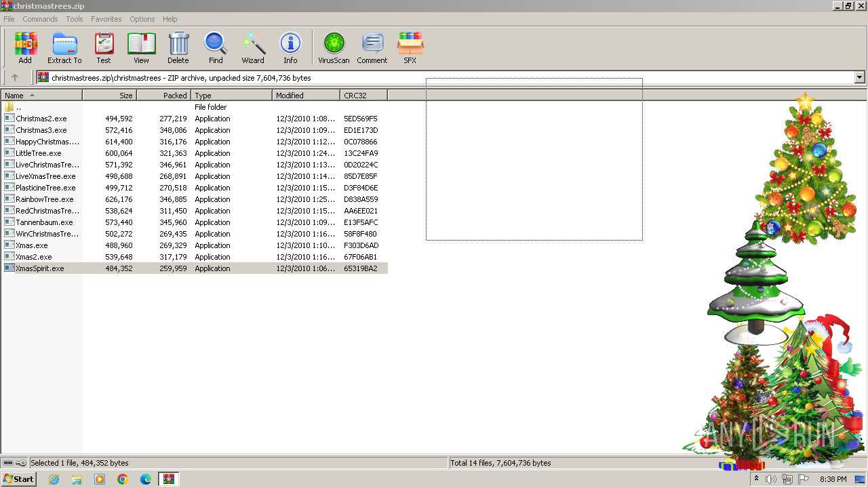Click WinRAR taskbar button
This screenshot has width=868, height=488.
pyautogui.click(x=168, y=479)
